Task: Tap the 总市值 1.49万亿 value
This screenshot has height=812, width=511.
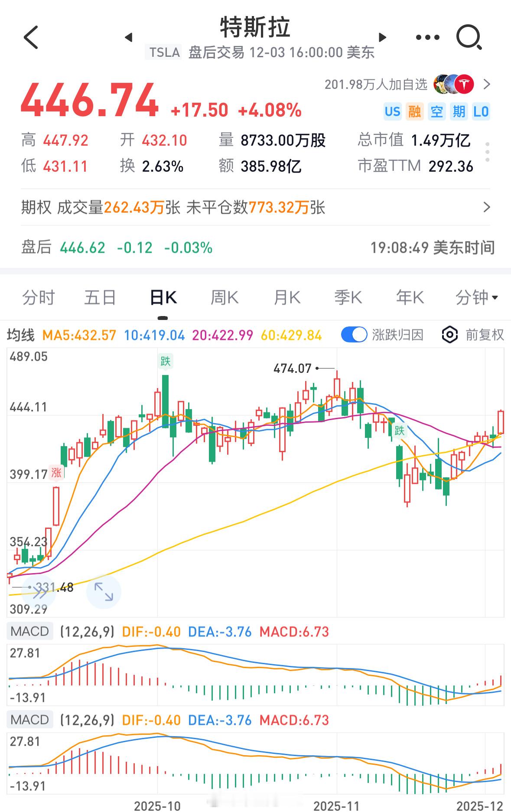Action: click(414, 140)
